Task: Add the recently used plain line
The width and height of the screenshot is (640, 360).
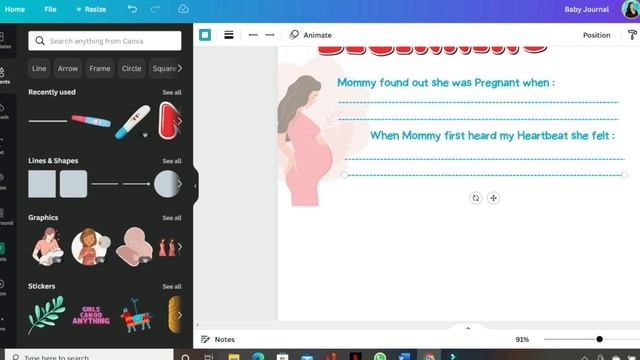Action: 48,121
